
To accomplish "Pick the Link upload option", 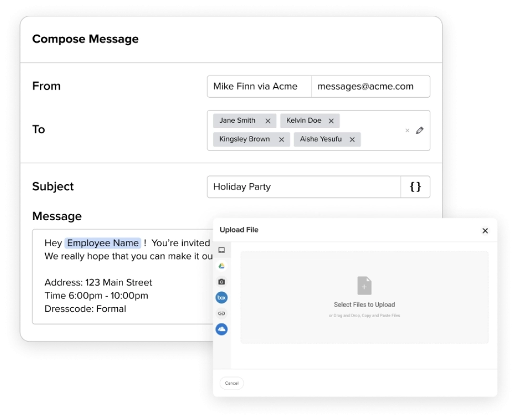I will tap(222, 313).
